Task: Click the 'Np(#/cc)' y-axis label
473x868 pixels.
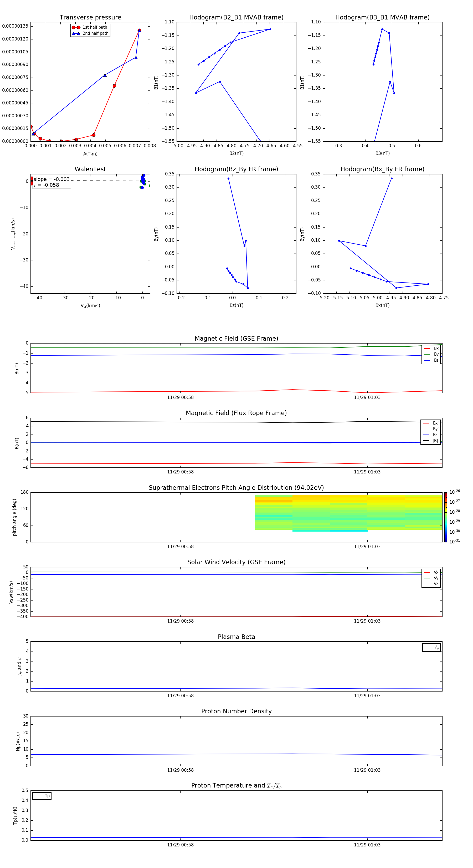Action: (x=18, y=741)
